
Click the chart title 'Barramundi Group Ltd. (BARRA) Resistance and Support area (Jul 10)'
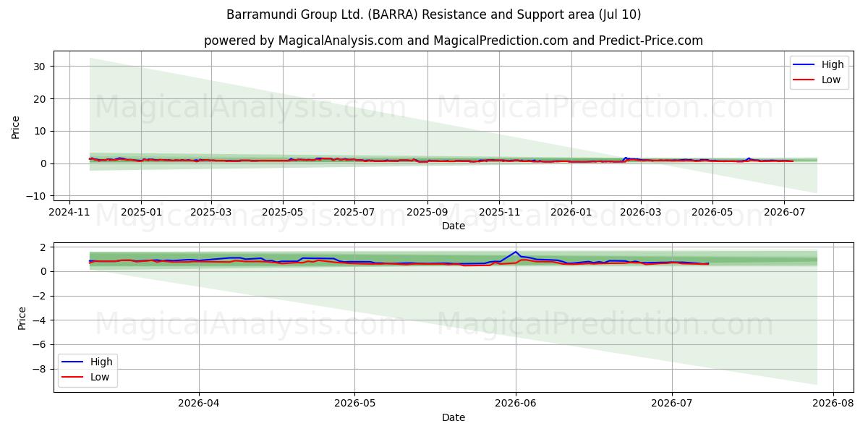(x=433, y=14)
